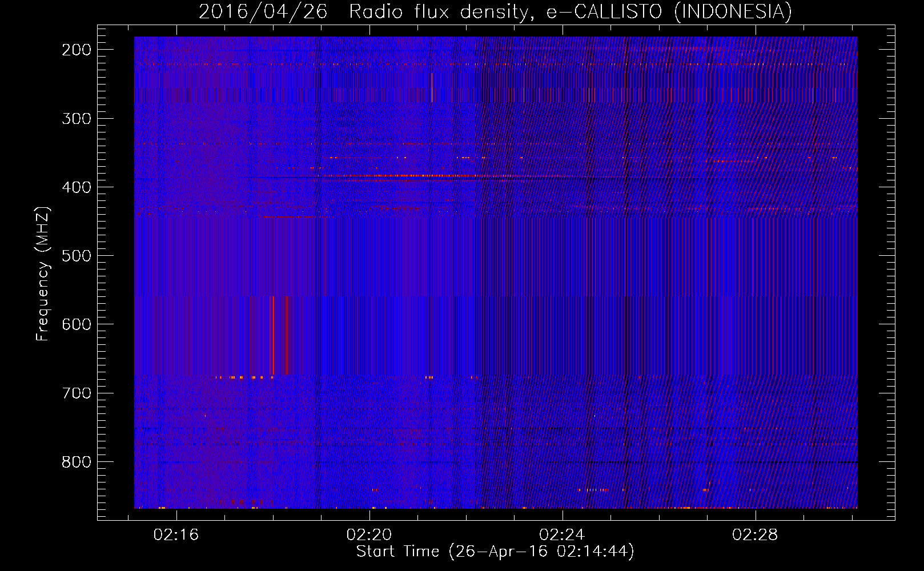Click the 800 frequency tick label

pyautogui.click(x=77, y=461)
